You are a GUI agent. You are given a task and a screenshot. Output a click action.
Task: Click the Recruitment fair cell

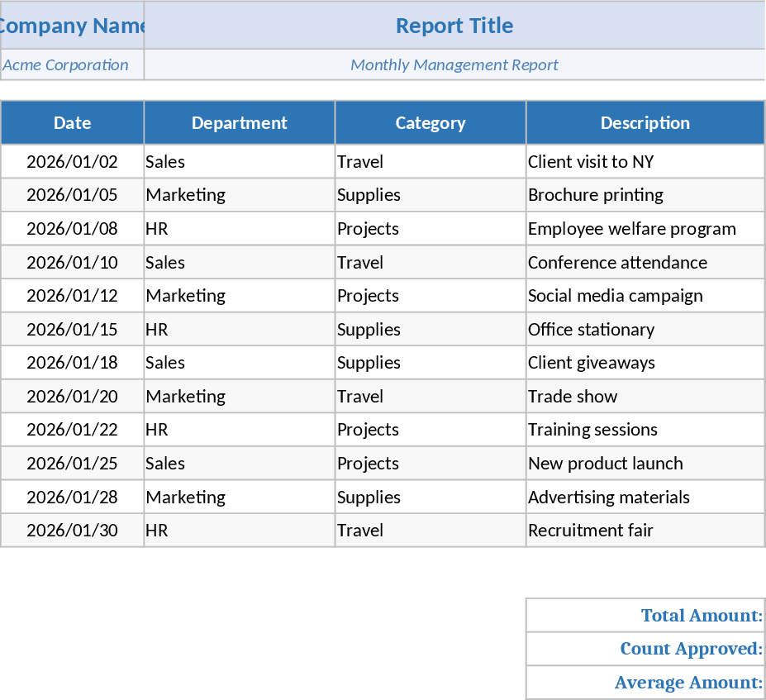coord(645,531)
